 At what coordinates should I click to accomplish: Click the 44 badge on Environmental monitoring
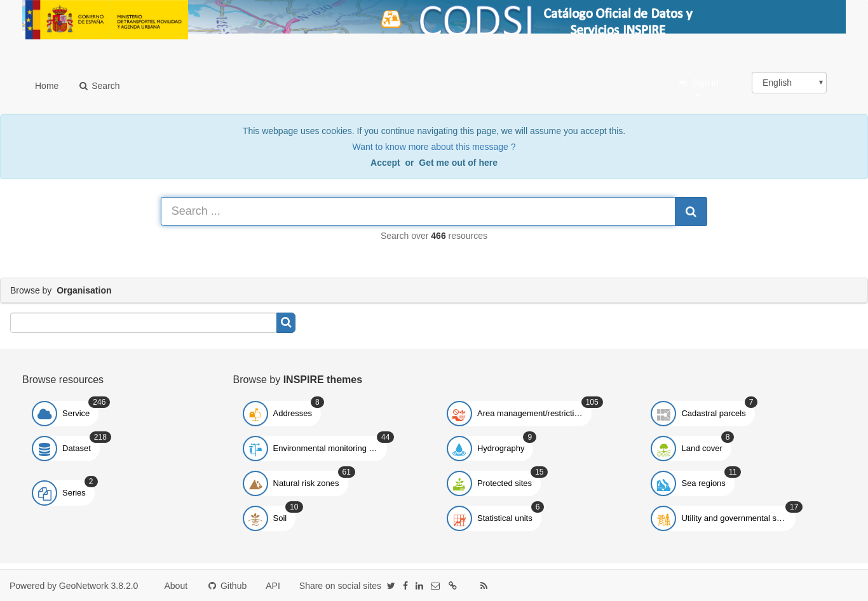[x=385, y=437]
